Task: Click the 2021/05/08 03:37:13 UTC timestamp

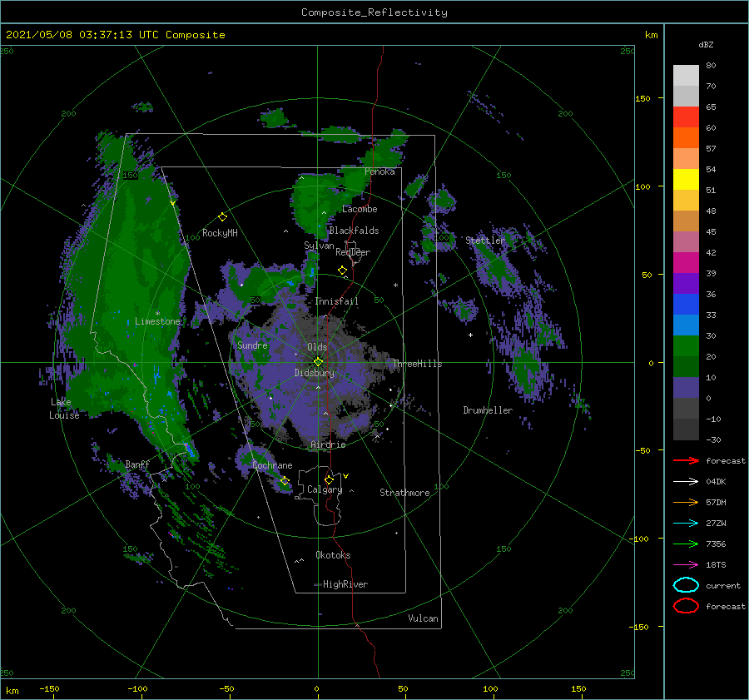Action: (x=116, y=35)
